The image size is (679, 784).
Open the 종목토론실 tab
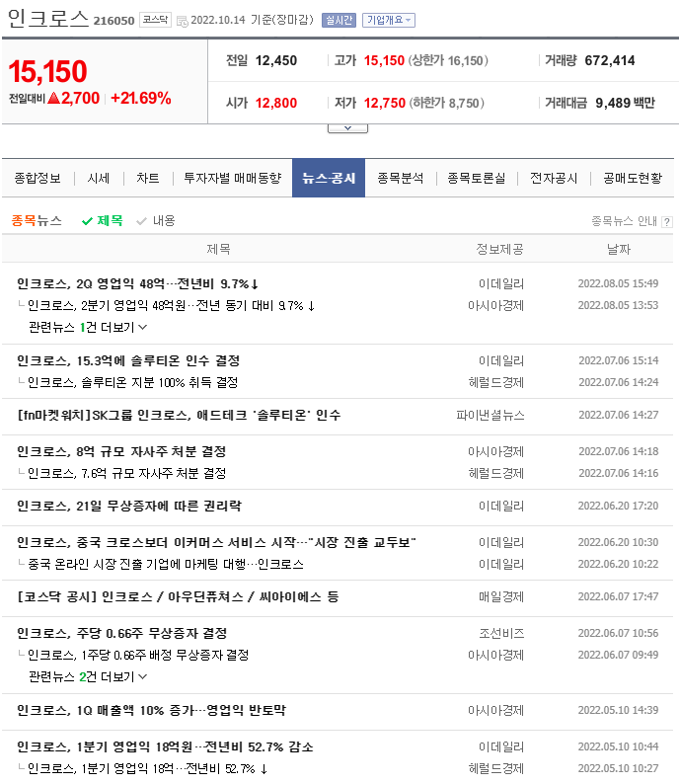tap(477, 178)
